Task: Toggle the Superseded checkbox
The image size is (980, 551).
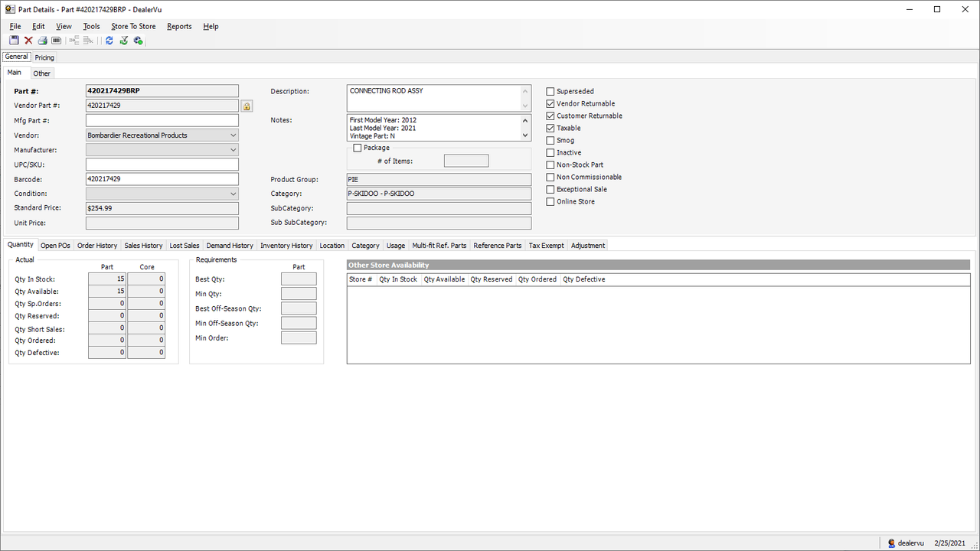Action: pyautogui.click(x=550, y=91)
